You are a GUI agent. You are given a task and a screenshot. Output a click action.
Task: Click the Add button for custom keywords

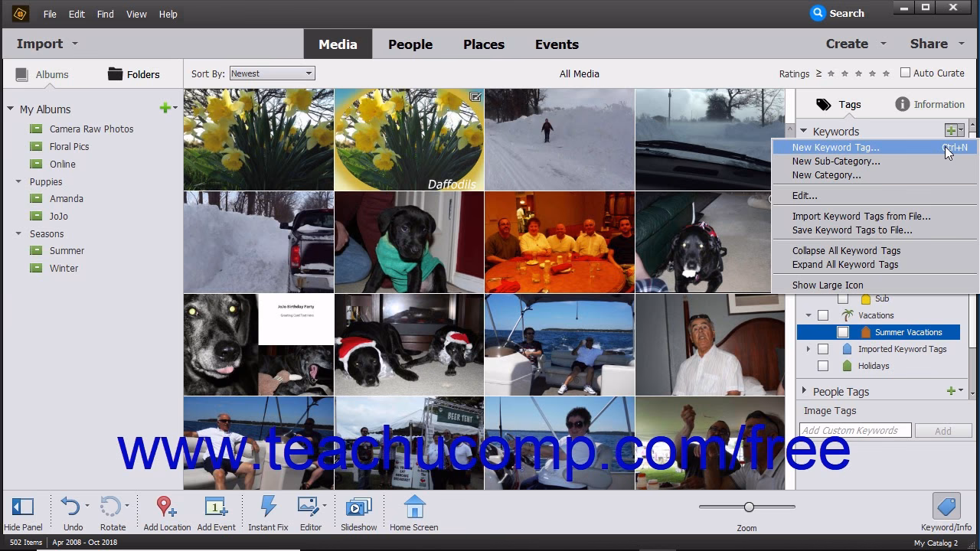[x=943, y=430]
